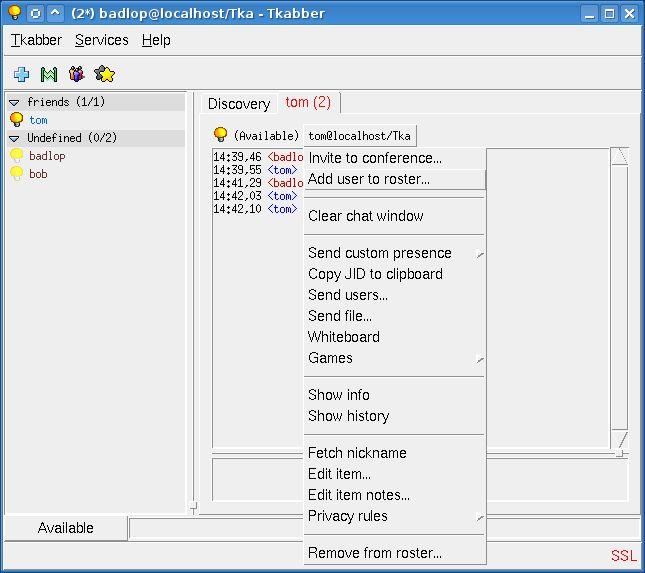
Task: Choose Invite to conference... from context menu
Action: [x=394, y=158]
